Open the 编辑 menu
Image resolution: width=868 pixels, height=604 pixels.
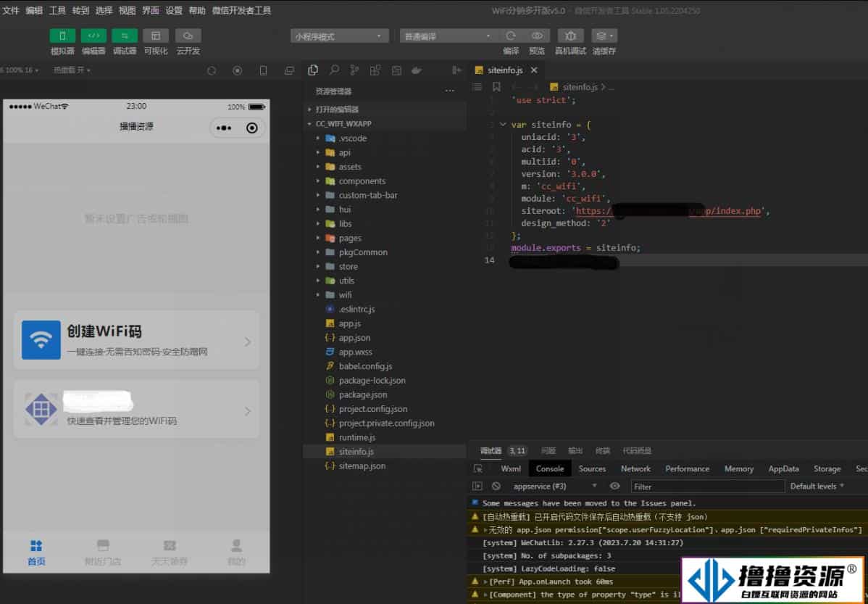tap(34, 11)
